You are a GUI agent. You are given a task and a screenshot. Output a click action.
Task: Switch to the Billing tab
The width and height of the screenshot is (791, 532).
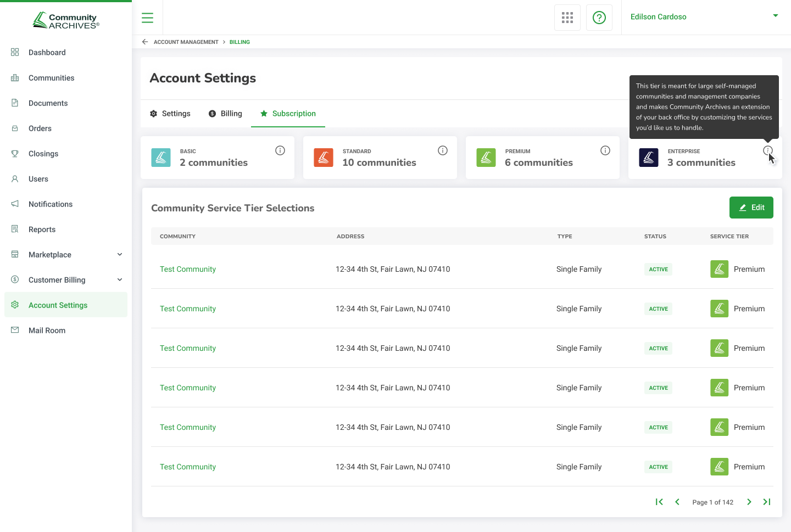(x=225, y=114)
